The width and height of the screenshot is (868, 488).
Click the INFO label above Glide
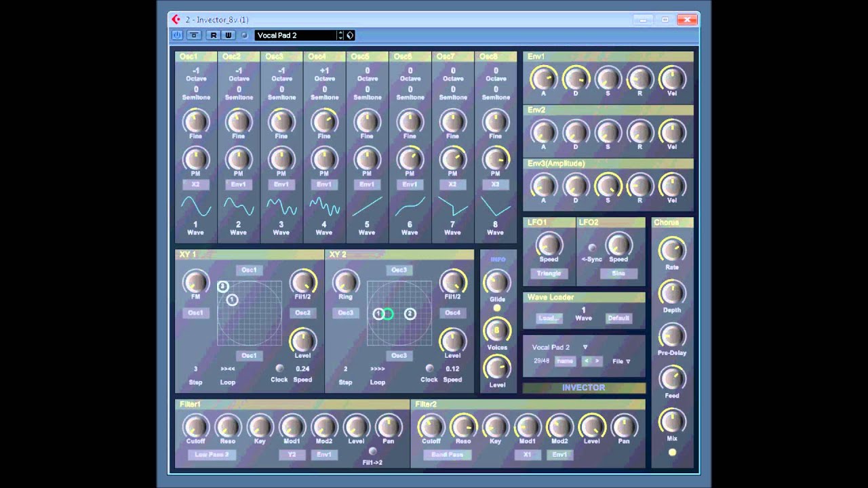(498, 260)
